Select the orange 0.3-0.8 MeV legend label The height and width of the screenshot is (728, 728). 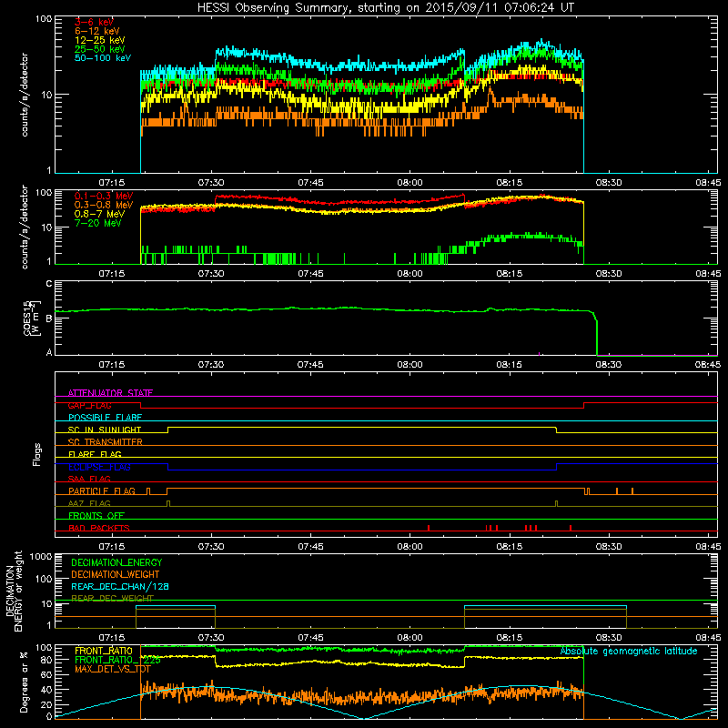click(104, 205)
